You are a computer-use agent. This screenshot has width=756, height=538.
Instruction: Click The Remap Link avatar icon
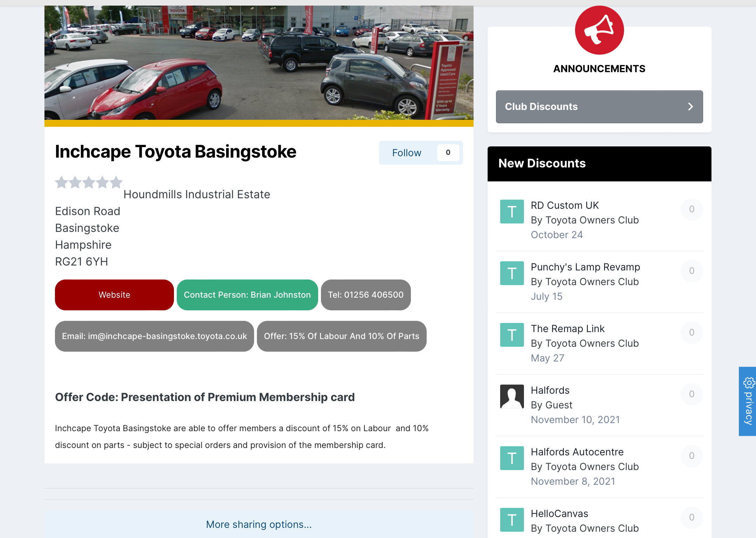512,335
